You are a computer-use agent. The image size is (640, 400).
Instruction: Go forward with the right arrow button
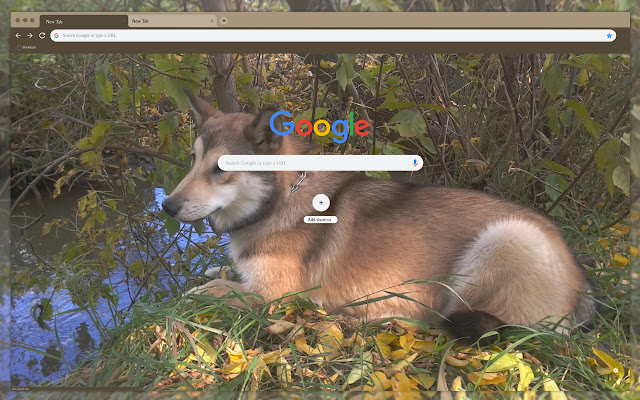[x=30, y=36]
